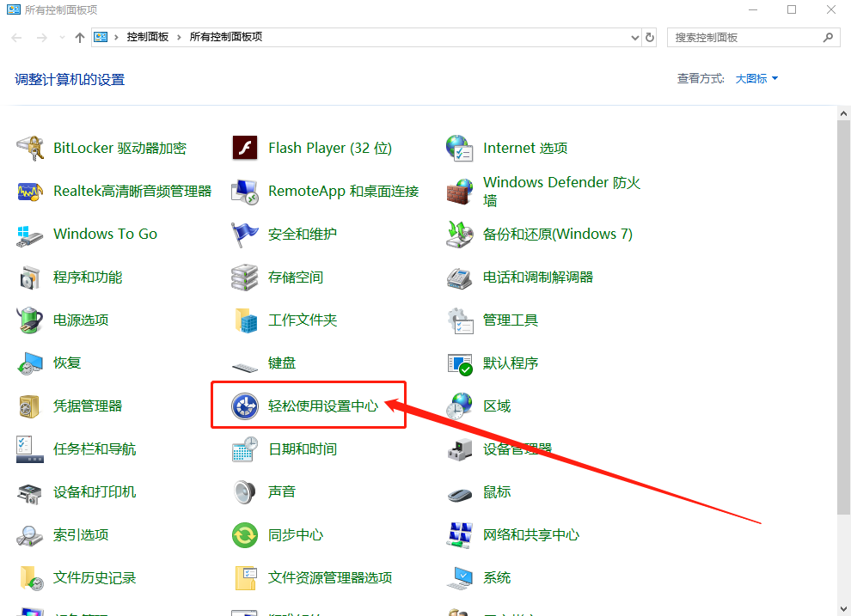The width and height of the screenshot is (851, 616).
Task: Click the refresh button beside address bar
Action: coord(650,37)
